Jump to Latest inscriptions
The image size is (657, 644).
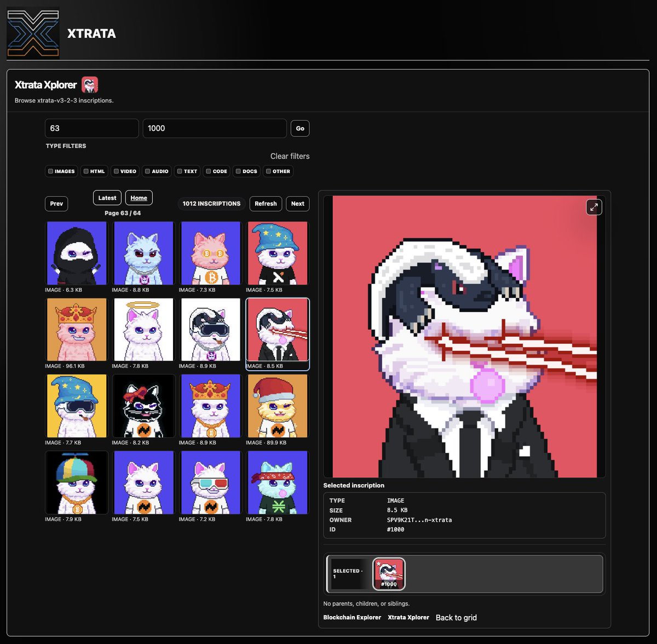(107, 198)
